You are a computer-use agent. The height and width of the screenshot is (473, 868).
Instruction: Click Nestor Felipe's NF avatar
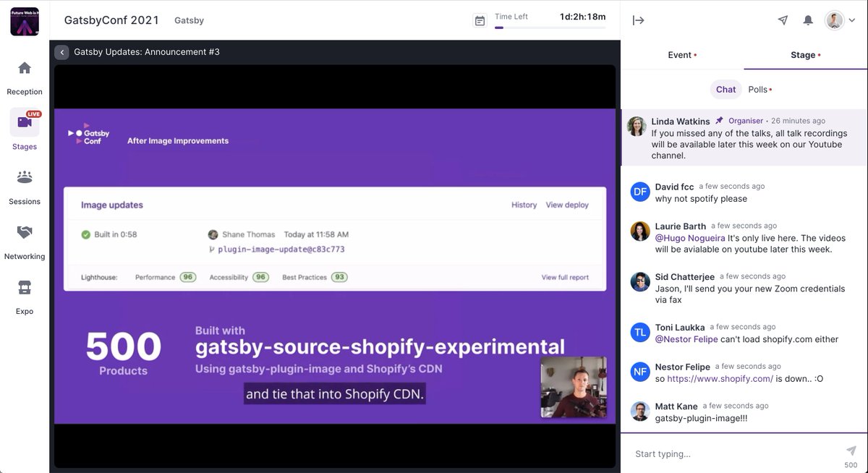640,372
